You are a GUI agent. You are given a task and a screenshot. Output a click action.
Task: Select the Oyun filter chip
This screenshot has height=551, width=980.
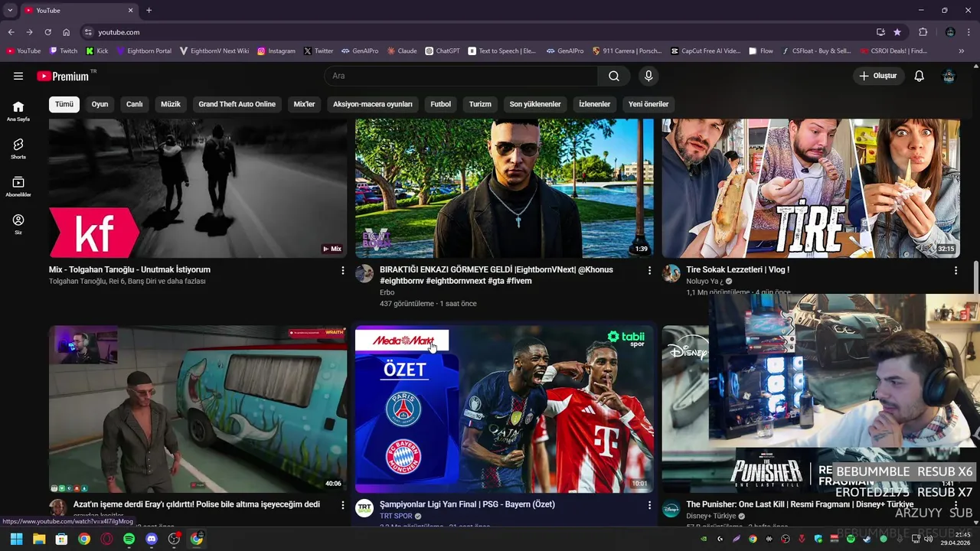tap(100, 104)
